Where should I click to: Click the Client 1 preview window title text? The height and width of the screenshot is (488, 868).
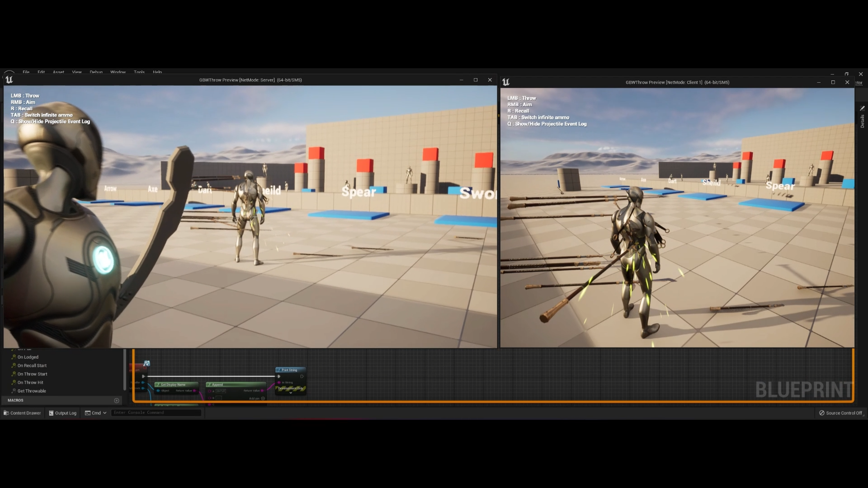(x=677, y=82)
